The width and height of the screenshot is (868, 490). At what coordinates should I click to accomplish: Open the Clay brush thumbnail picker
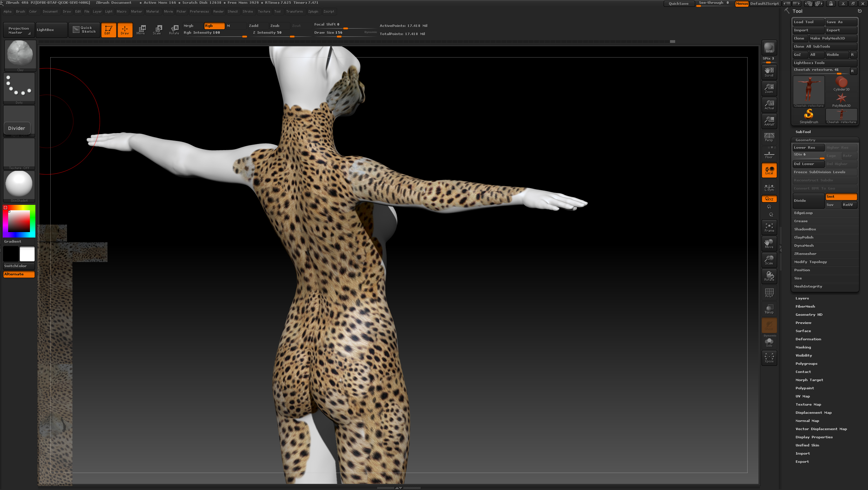20,54
